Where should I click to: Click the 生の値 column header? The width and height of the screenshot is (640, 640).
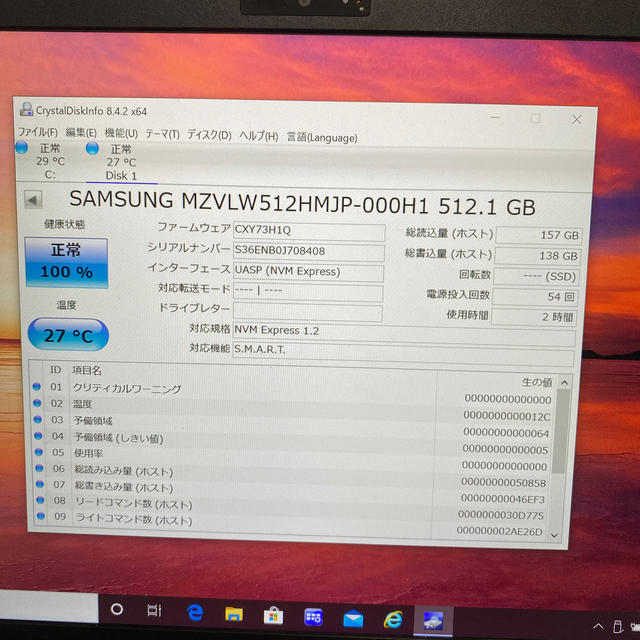click(x=537, y=382)
